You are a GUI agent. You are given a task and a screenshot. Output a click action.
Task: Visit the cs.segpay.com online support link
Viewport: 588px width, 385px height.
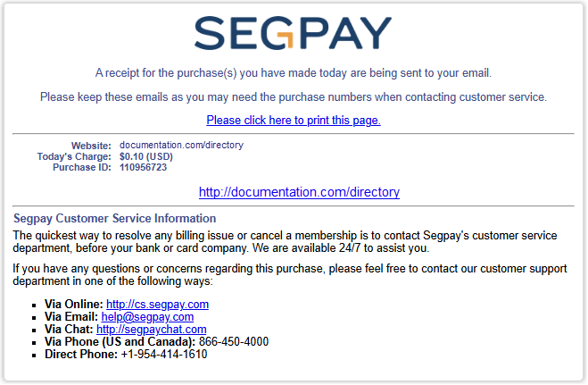click(x=157, y=305)
